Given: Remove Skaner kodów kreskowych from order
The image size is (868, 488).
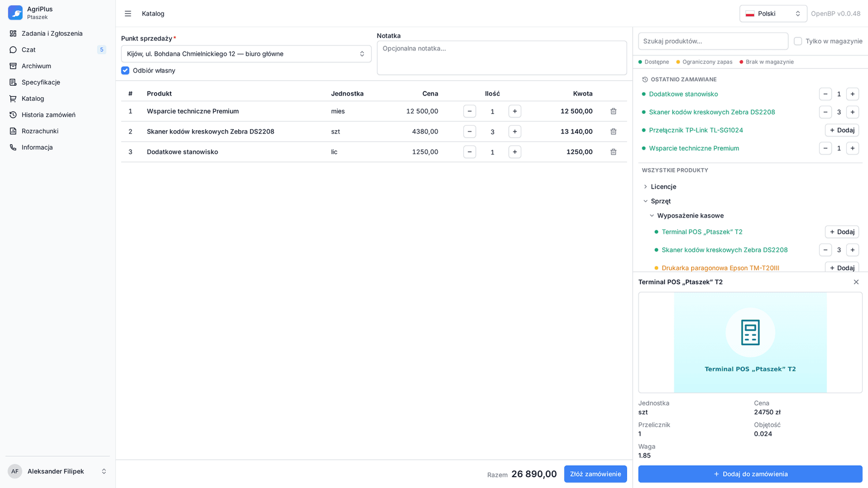Looking at the screenshot, I should pos(613,132).
